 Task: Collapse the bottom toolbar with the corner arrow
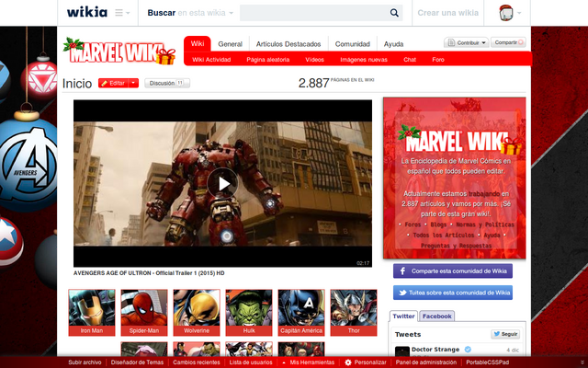(x=582, y=362)
